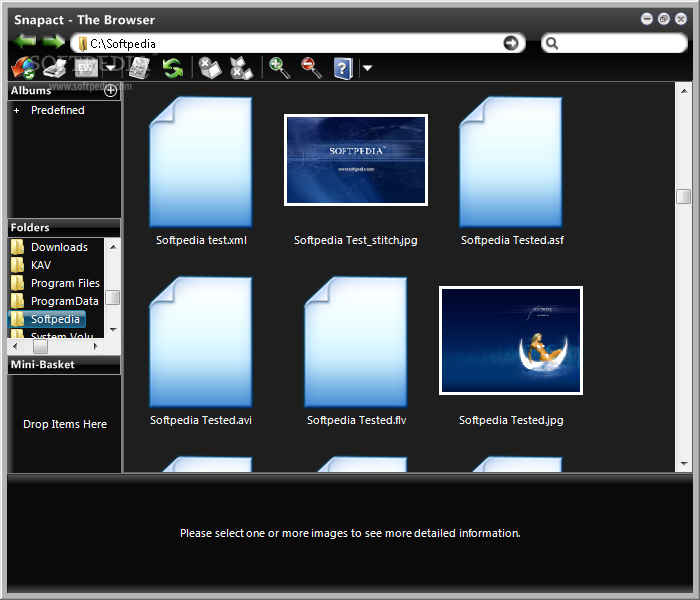700x600 pixels.
Task: Click the Folders panel header
Action: point(64,228)
